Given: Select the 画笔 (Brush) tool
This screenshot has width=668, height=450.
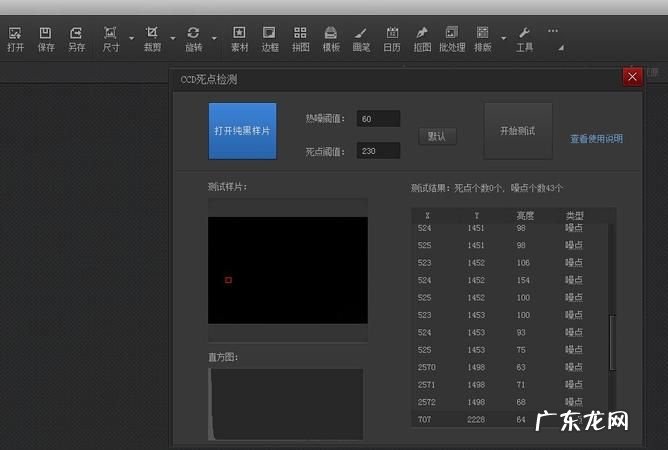Looking at the screenshot, I should [361, 38].
